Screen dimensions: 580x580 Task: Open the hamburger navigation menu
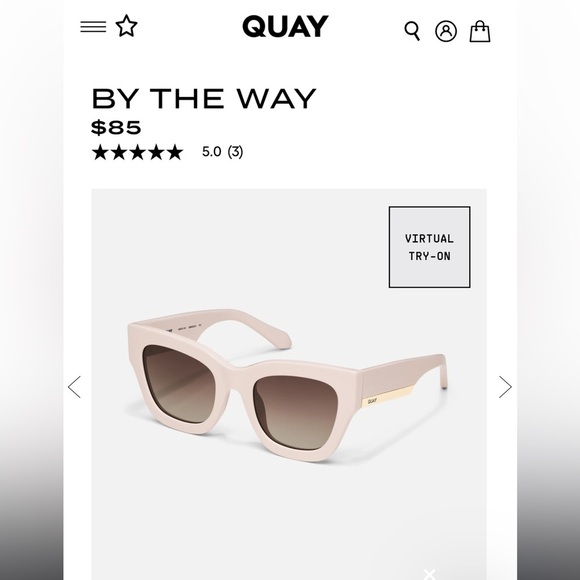(x=93, y=27)
